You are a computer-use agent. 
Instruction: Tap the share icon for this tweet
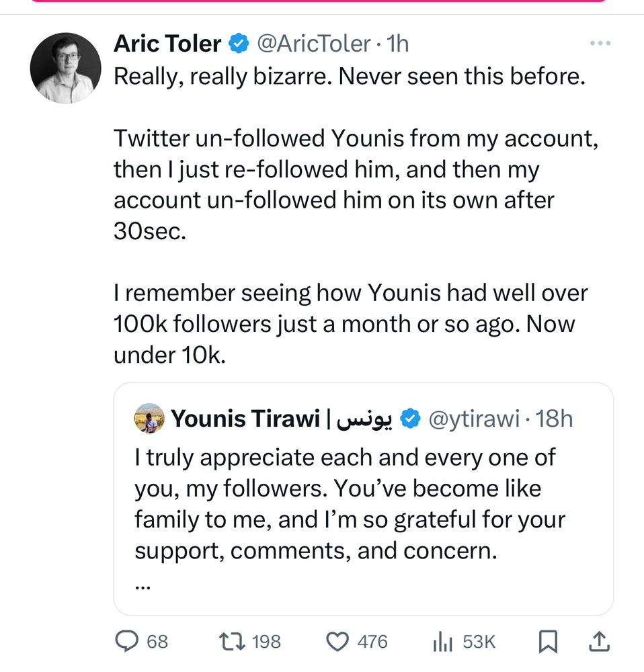pos(598,642)
